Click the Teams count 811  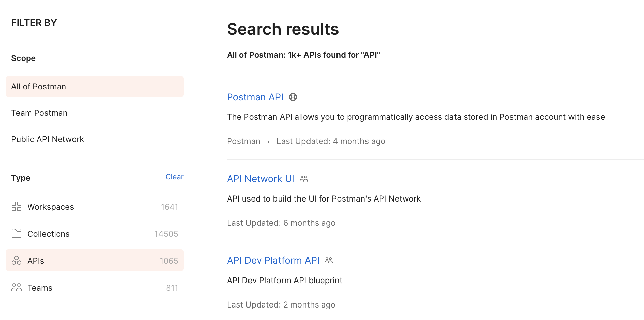(x=172, y=288)
